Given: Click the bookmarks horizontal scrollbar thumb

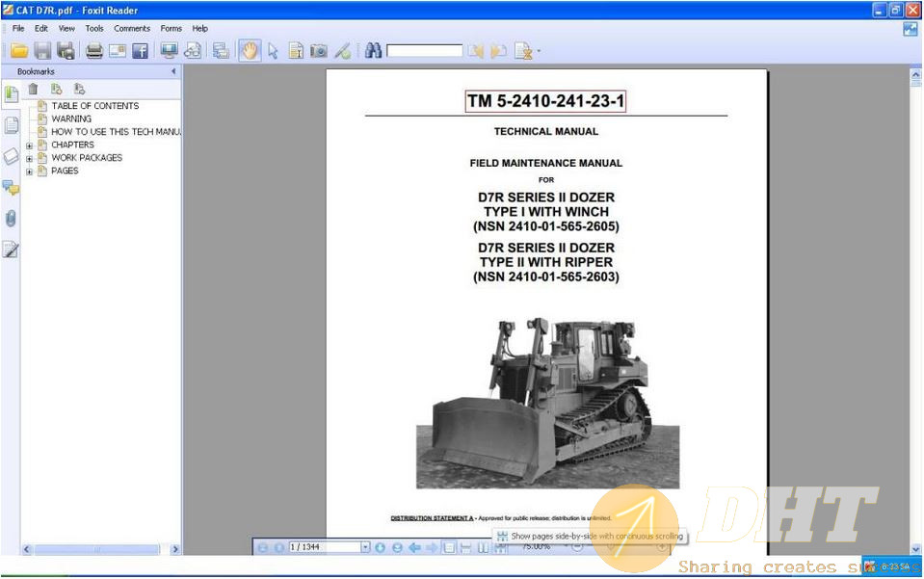Looking at the screenshot, I should (x=96, y=549).
